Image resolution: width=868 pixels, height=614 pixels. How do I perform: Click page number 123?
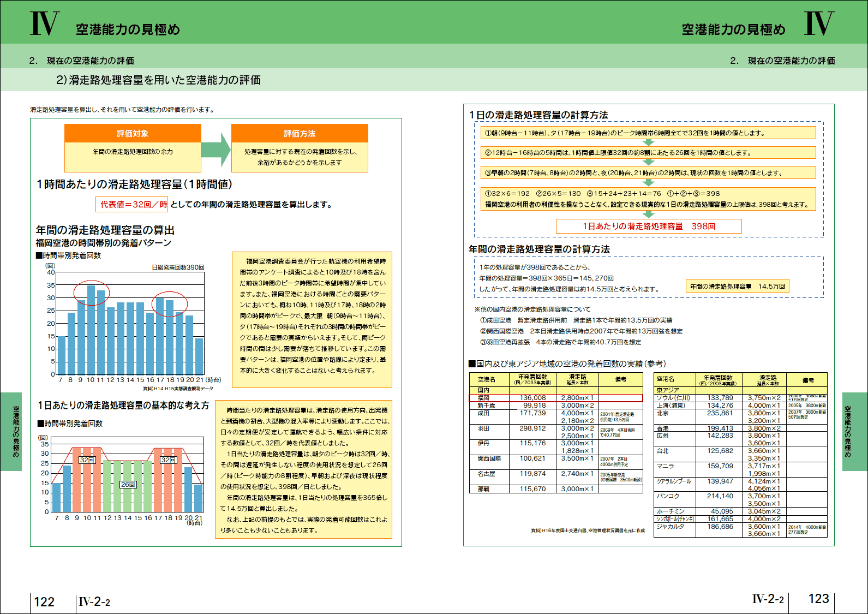818,599
